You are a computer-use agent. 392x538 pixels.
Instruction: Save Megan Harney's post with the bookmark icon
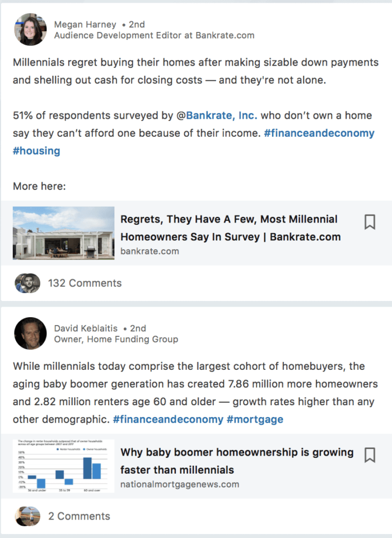pos(370,222)
